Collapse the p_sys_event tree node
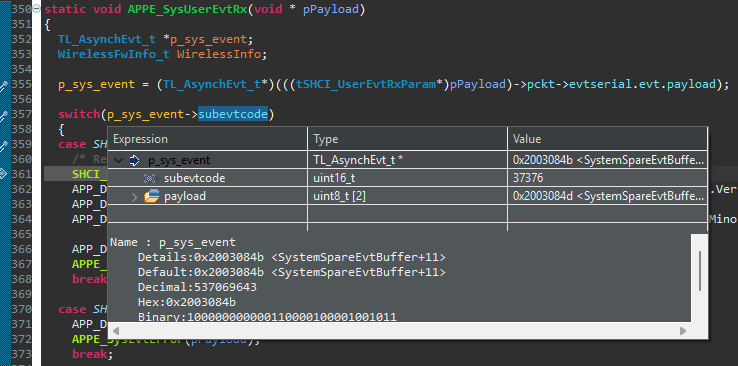Image resolution: width=738 pixels, height=366 pixels. point(118,161)
